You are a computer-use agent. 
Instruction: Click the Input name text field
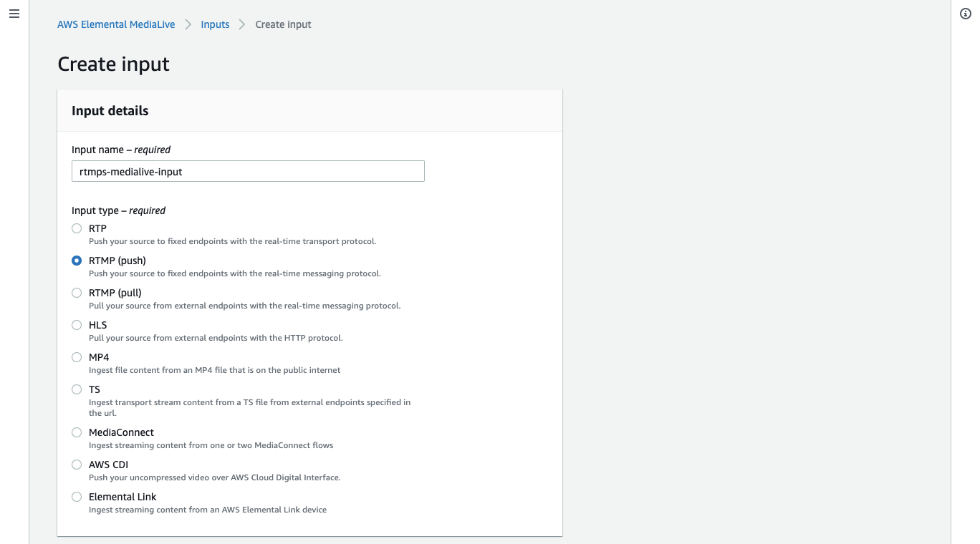(x=248, y=171)
